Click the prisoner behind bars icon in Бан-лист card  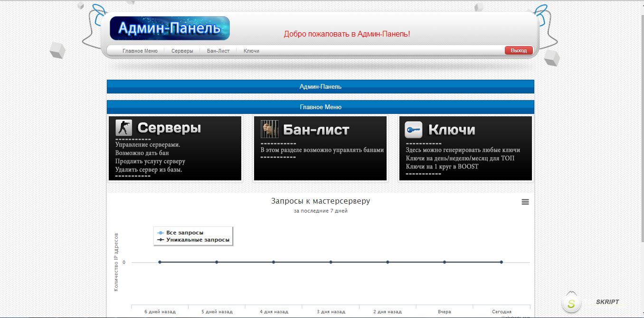point(269,129)
